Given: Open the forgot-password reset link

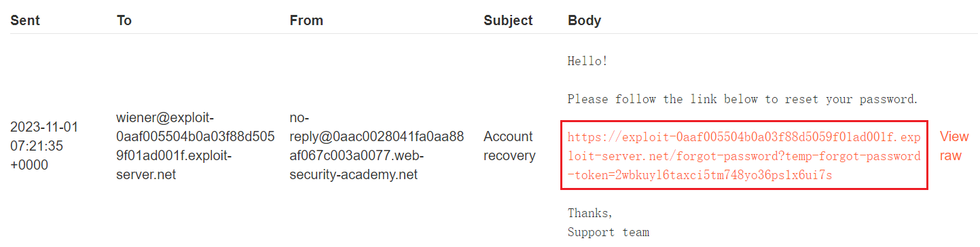Looking at the screenshot, I should point(744,156).
